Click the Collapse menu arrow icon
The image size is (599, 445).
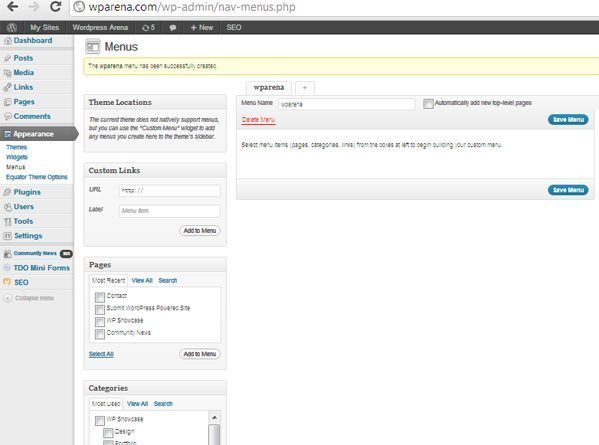point(8,298)
